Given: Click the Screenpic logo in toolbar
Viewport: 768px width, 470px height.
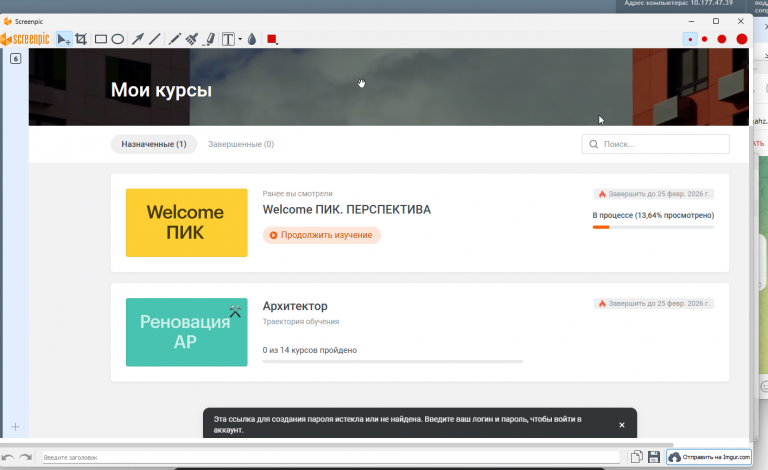Looking at the screenshot, I should (25, 39).
